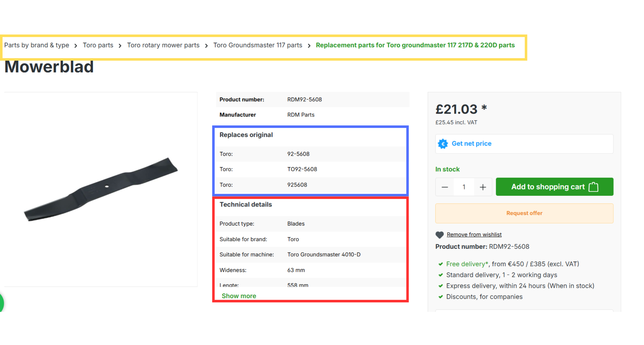
Task: Click 'Technical details' section heading
Action: 245,204
